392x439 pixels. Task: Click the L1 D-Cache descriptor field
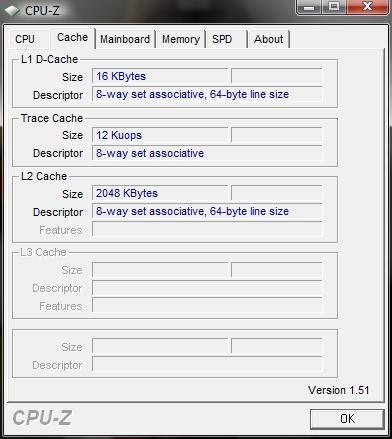click(207, 94)
